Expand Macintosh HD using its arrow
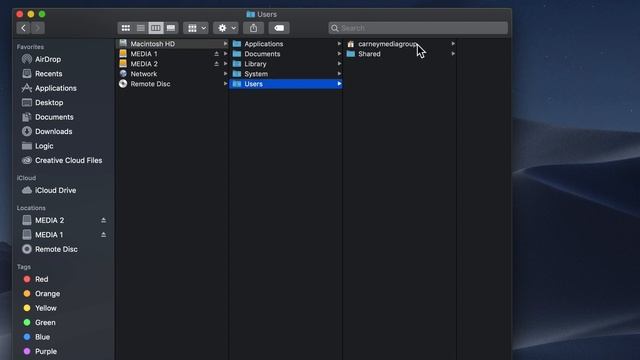Image resolution: width=640 pixels, height=360 pixels. coord(225,44)
